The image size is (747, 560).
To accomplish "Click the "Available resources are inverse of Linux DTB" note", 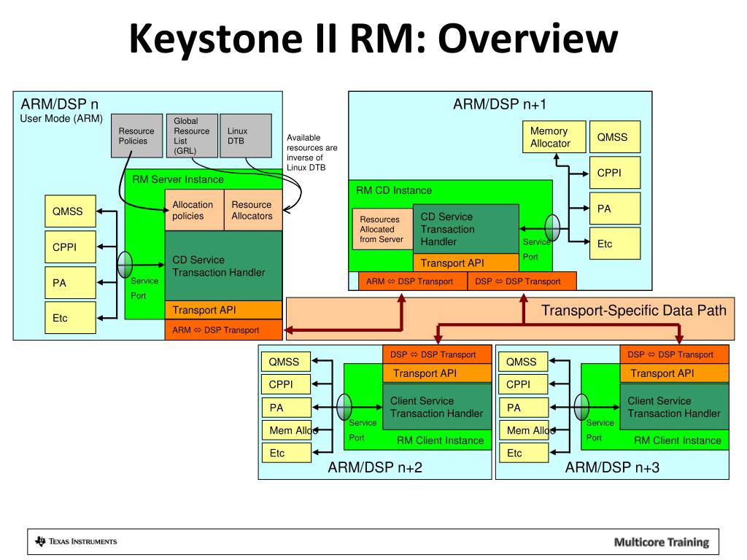I will (x=311, y=152).
